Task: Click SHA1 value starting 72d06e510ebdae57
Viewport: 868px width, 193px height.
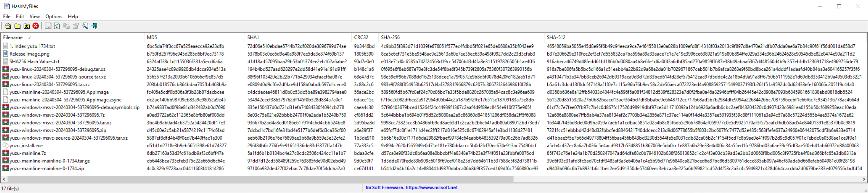Action: (297, 46)
